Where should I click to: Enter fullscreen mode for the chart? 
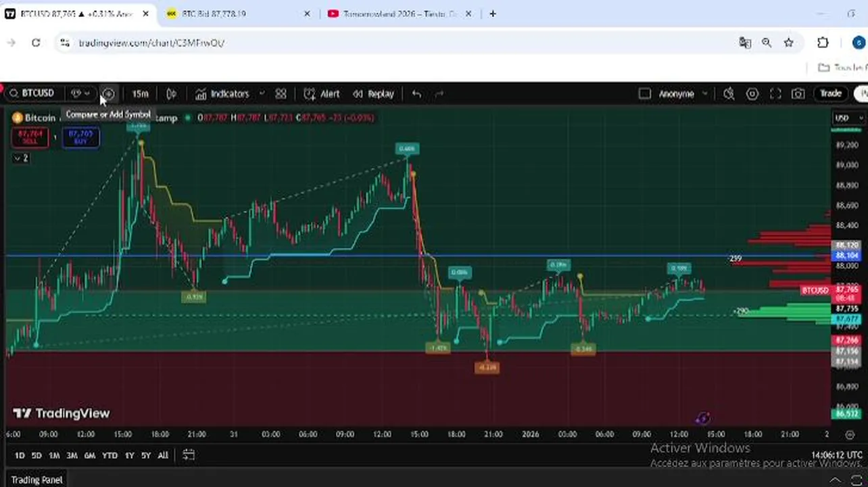[775, 94]
